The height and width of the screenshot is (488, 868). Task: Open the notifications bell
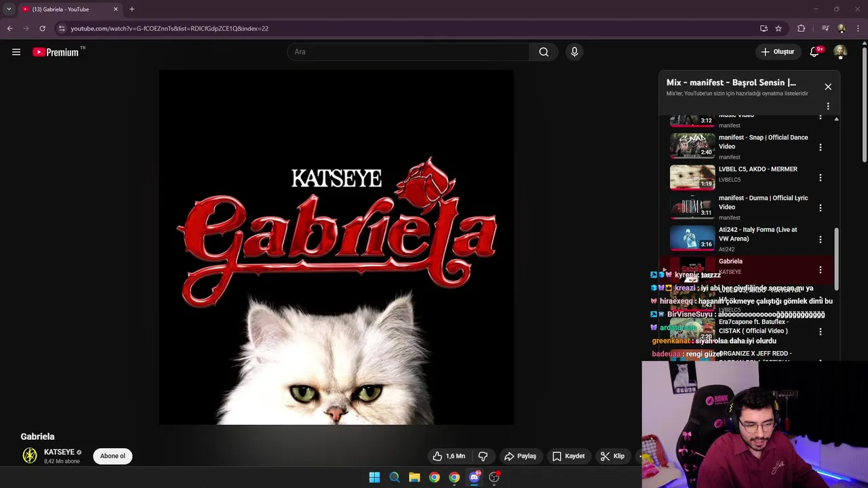coord(814,52)
